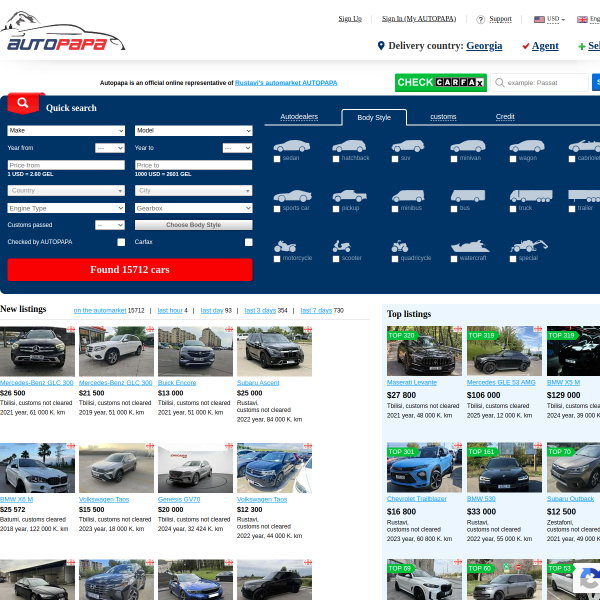This screenshot has height=600, width=600.
Task: Open the Credit tab
Action: click(505, 117)
